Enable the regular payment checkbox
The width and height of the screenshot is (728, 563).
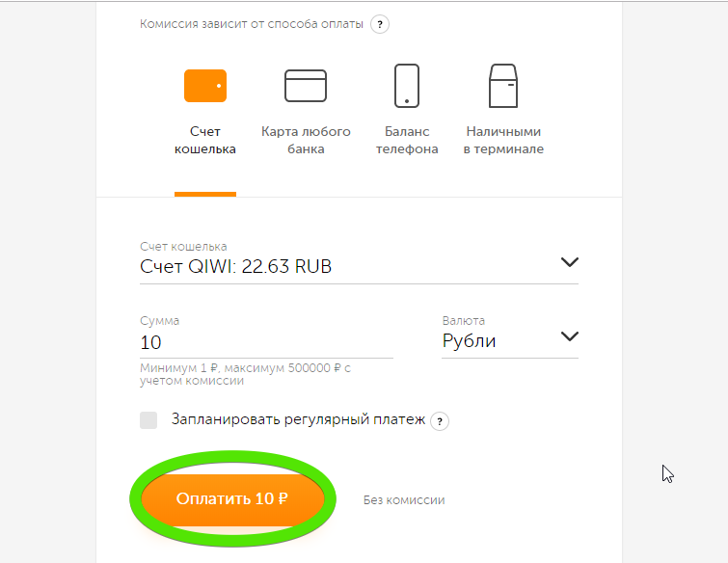click(148, 419)
